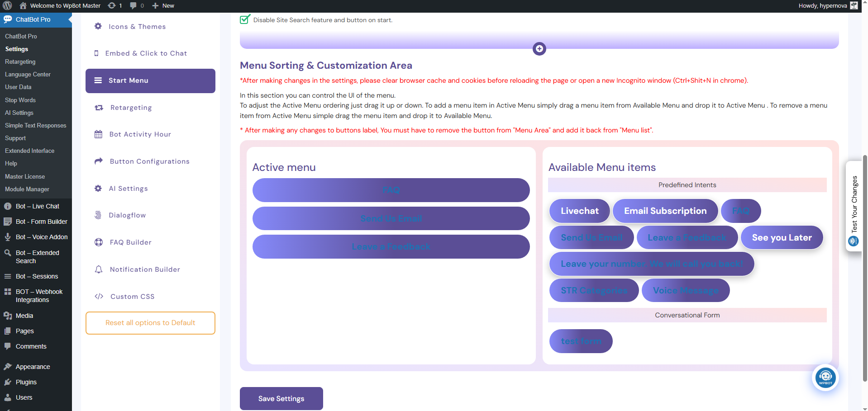
Task: Select the Embed & Click to Chat icon
Action: point(96,53)
